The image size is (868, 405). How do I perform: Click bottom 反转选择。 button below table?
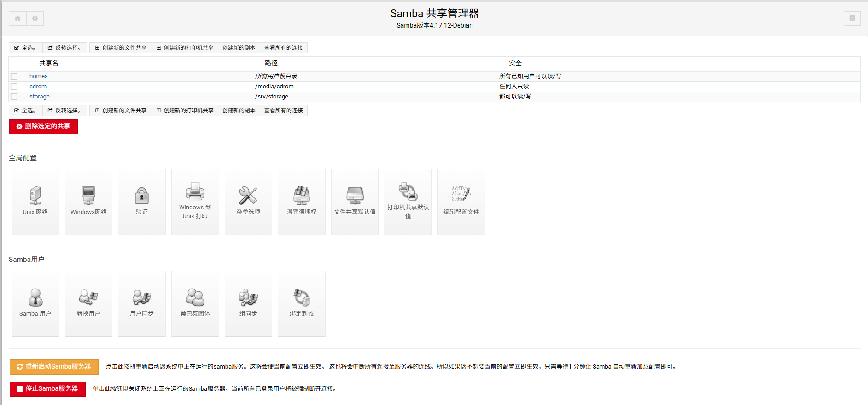click(x=65, y=110)
